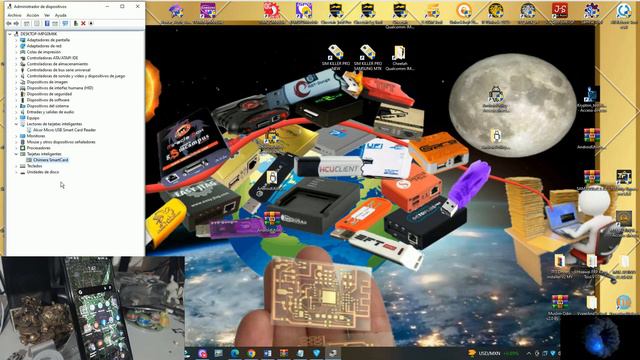Select the Equipo row
Screen dimensions: 640x360
pos(29,118)
